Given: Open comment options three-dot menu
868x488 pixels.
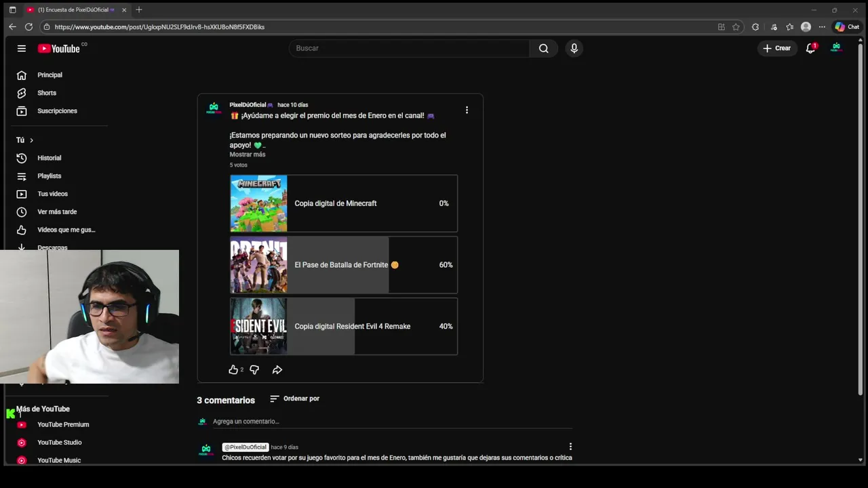Looking at the screenshot, I should pos(570,447).
